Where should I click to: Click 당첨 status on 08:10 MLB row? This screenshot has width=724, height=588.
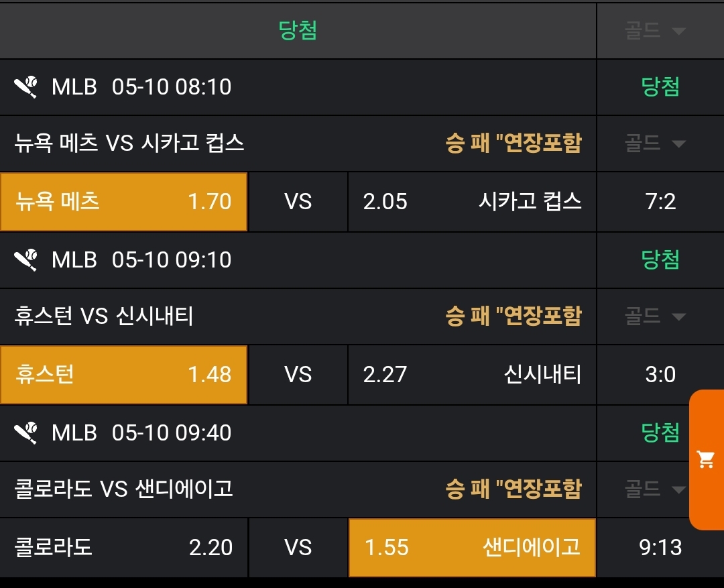click(x=660, y=87)
